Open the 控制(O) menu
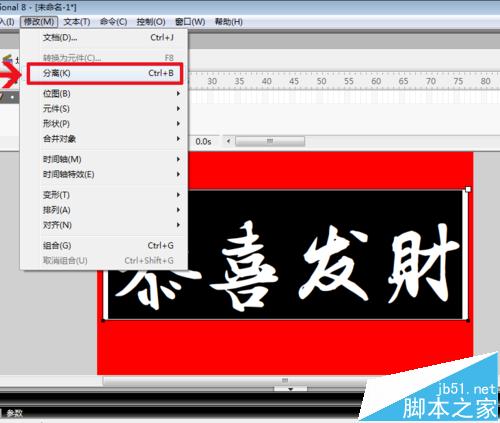This screenshot has height=423, width=500. point(151,22)
